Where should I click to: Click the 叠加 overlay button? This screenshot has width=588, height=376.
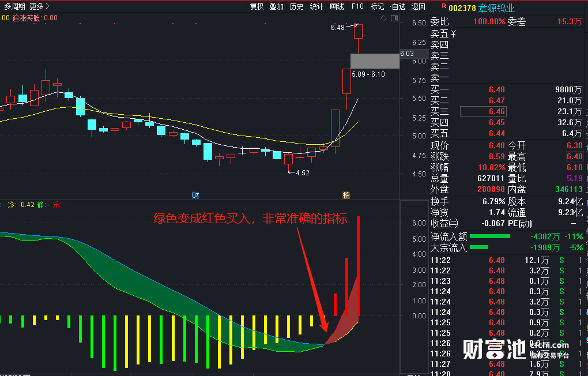(x=276, y=6)
